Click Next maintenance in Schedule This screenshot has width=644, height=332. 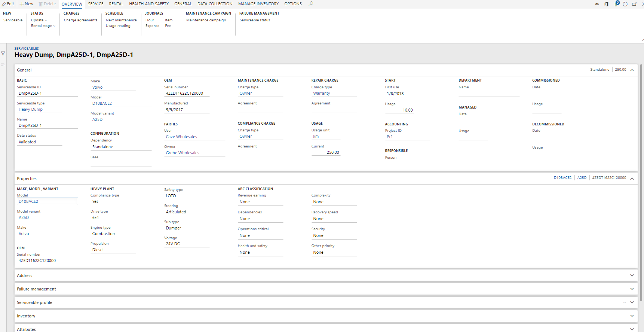point(121,20)
